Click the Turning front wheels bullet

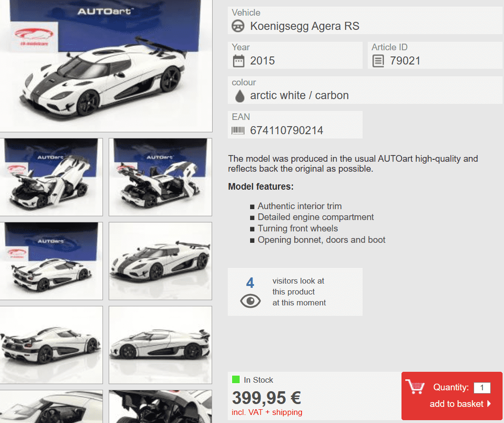(x=298, y=229)
